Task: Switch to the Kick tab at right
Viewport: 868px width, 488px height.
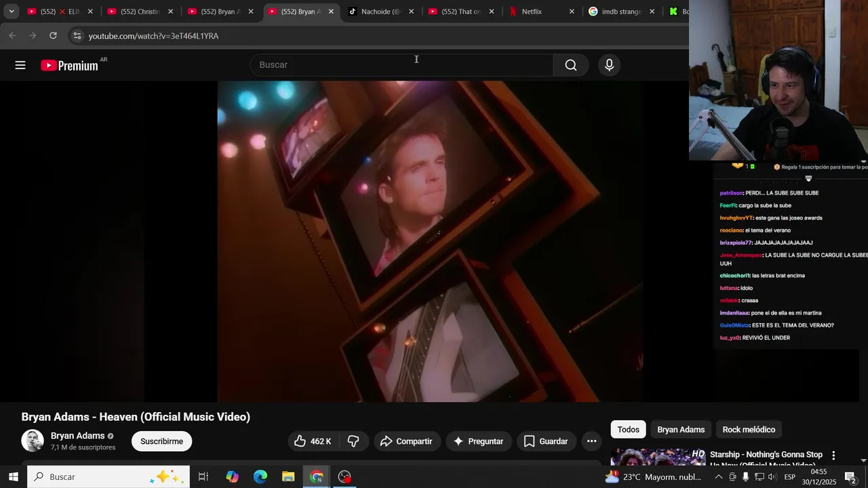Action: (x=677, y=12)
